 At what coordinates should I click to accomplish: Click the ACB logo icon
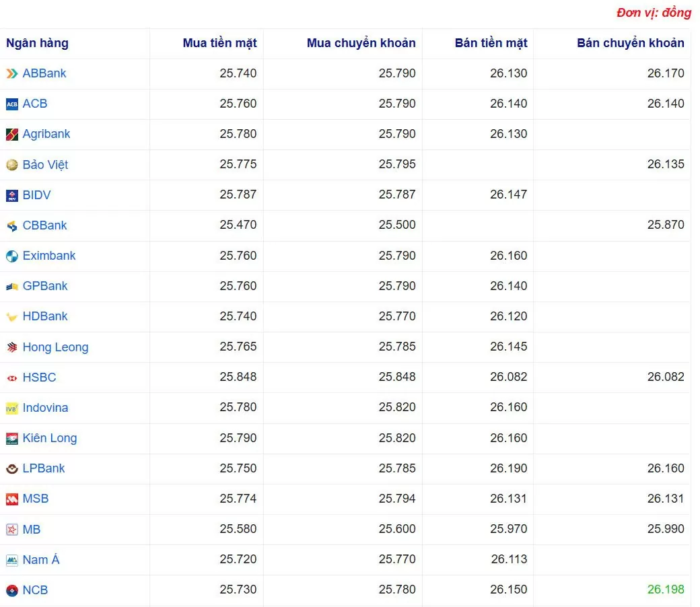(12, 104)
